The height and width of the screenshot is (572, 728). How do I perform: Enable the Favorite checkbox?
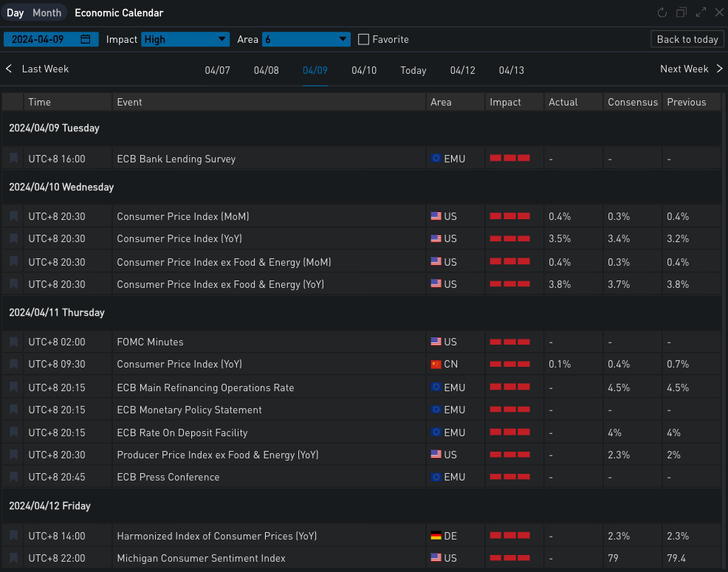tap(363, 39)
